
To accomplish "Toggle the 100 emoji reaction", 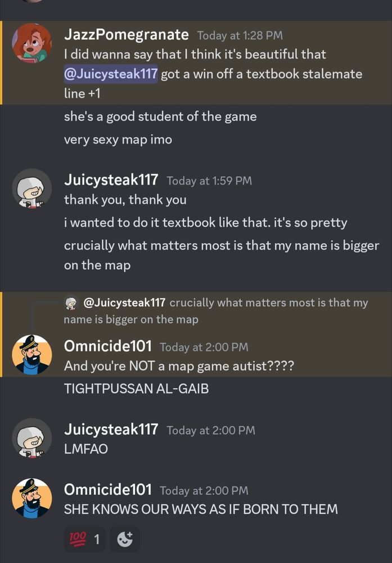I will tap(84, 539).
